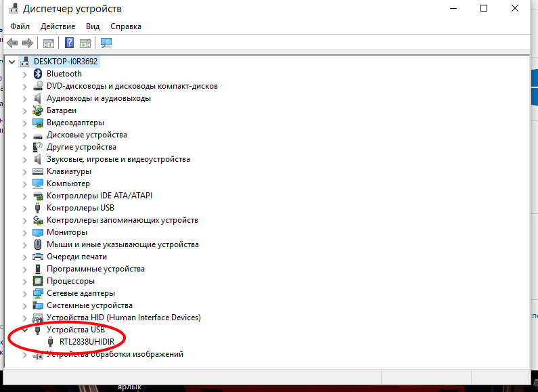Open the Help question mark toolbar icon
538x392 pixels.
click(x=69, y=43)
